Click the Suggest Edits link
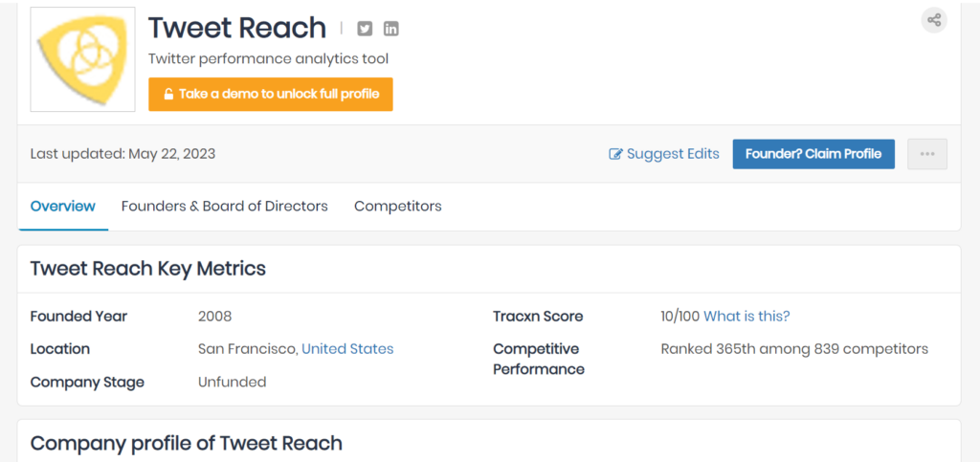This screenshot has height=462, width=980. coord(664,154)
